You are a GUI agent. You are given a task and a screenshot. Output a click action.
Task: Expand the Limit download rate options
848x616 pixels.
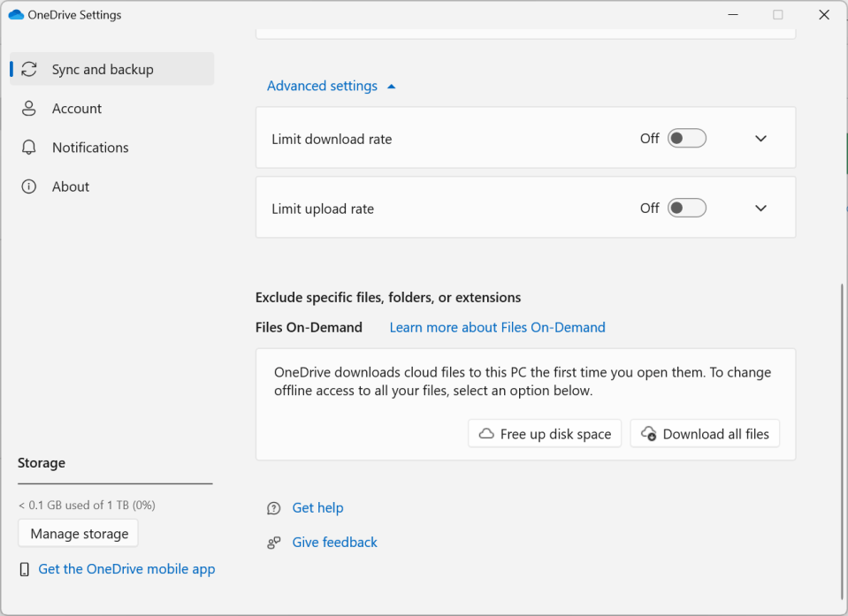[x=760, y=138]
